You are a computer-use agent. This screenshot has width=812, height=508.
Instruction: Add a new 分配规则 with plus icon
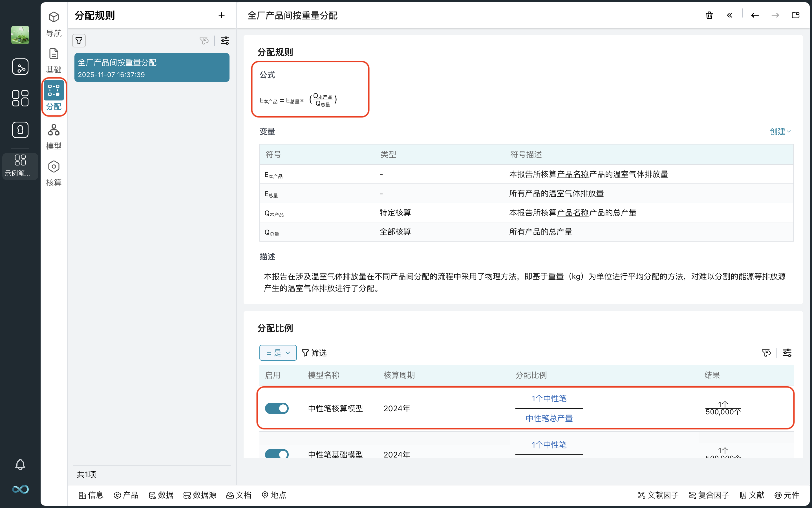pyautogui.click(x=221, y=16)
